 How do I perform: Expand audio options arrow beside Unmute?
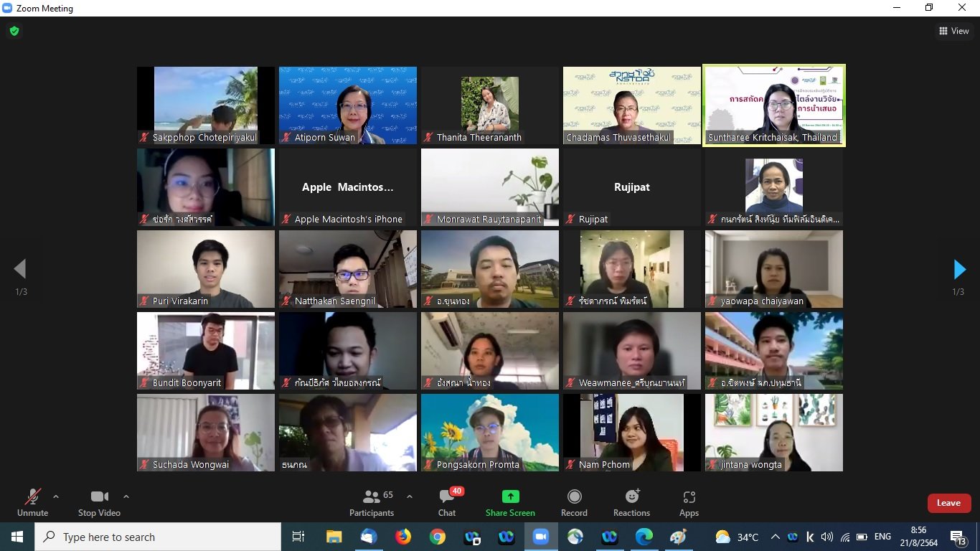(56, 496)
